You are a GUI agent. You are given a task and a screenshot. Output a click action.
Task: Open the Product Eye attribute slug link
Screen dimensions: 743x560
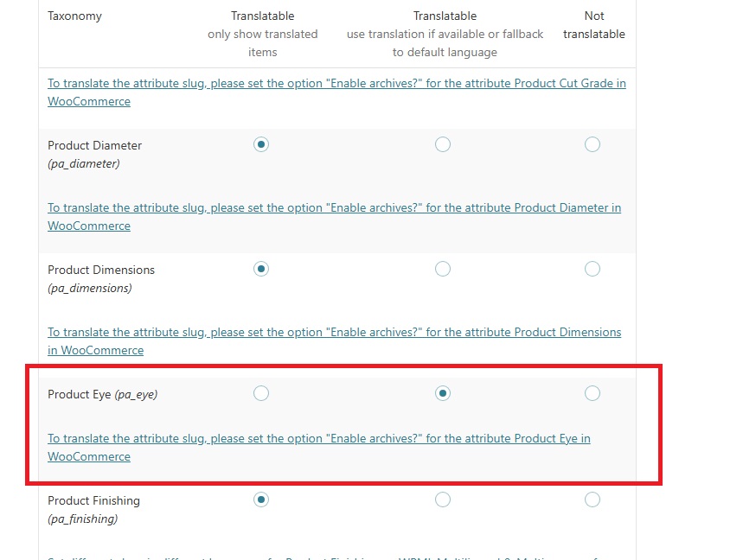(x=318, y=439)
